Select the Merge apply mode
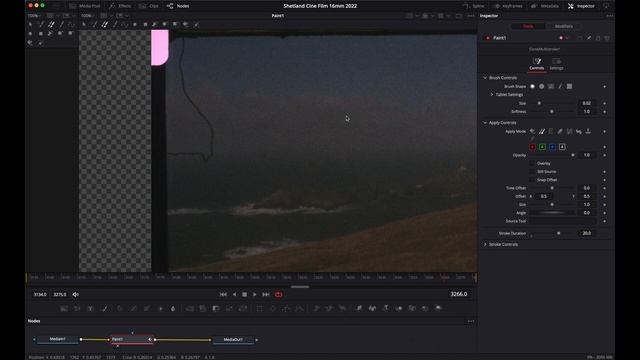Image resolution: width=640 pixels, height=360 pixels. (x=569, y=131)
